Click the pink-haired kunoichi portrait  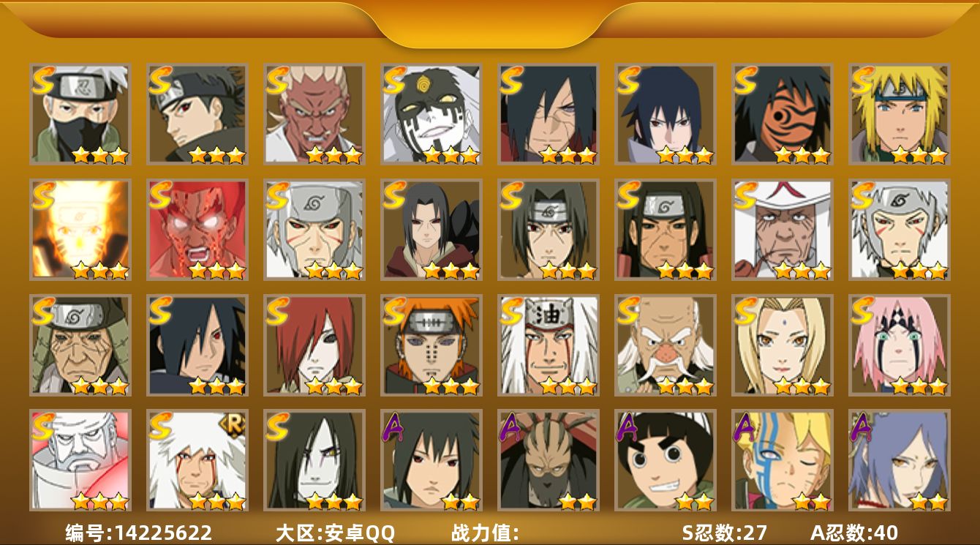(900, 345)
